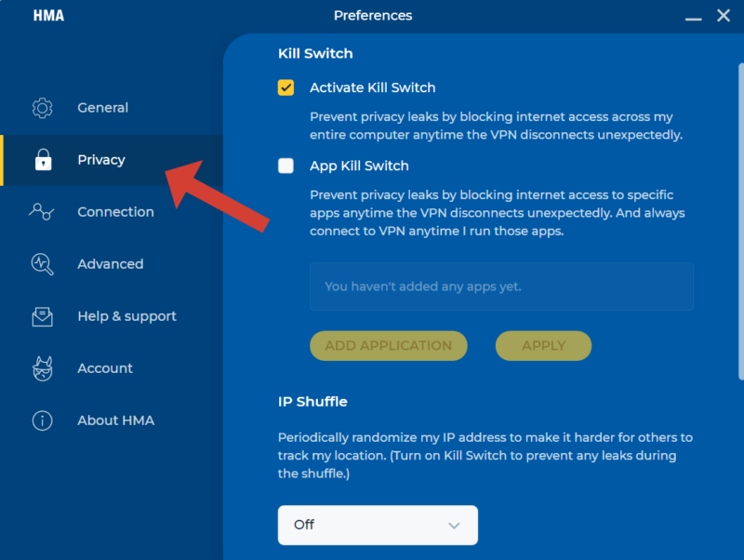The width and height of the screenshot is (744, 560).
Task: Open the General settings section
Action: 112,108
